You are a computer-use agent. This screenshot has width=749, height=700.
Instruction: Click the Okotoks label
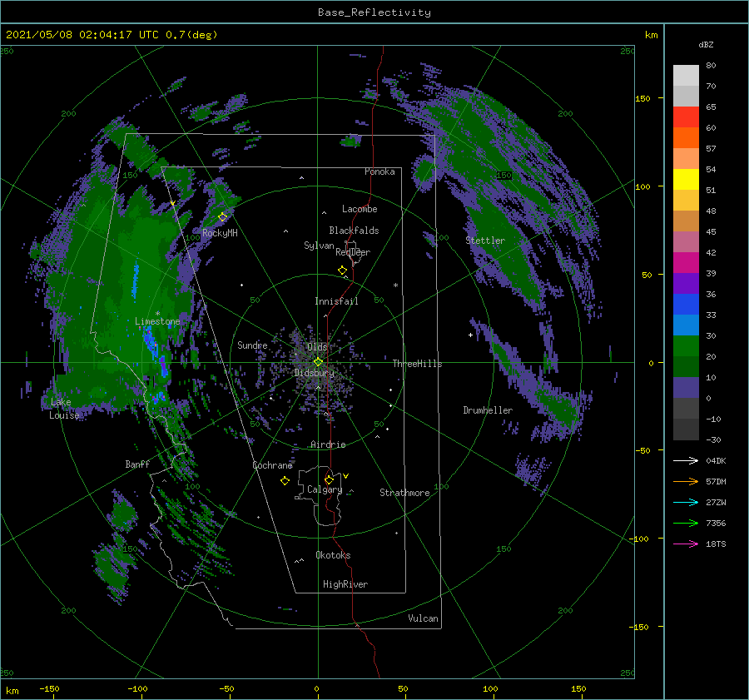point(333,555)
